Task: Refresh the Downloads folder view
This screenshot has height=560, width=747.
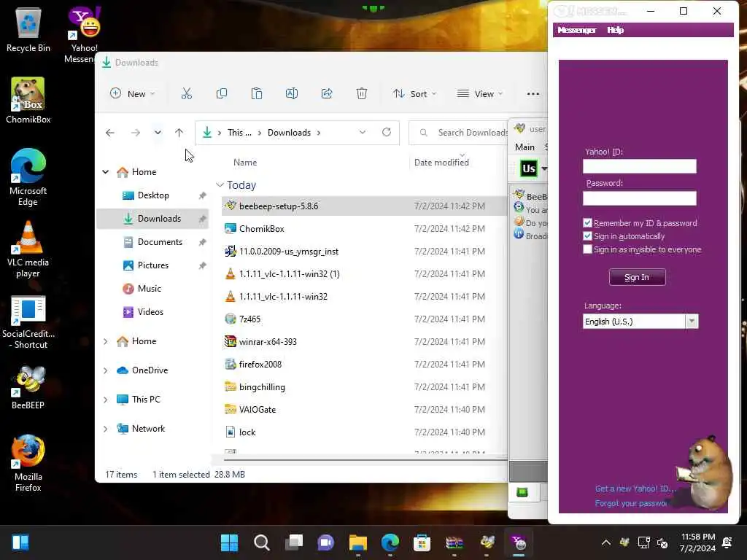Action: tap(387, 132)
